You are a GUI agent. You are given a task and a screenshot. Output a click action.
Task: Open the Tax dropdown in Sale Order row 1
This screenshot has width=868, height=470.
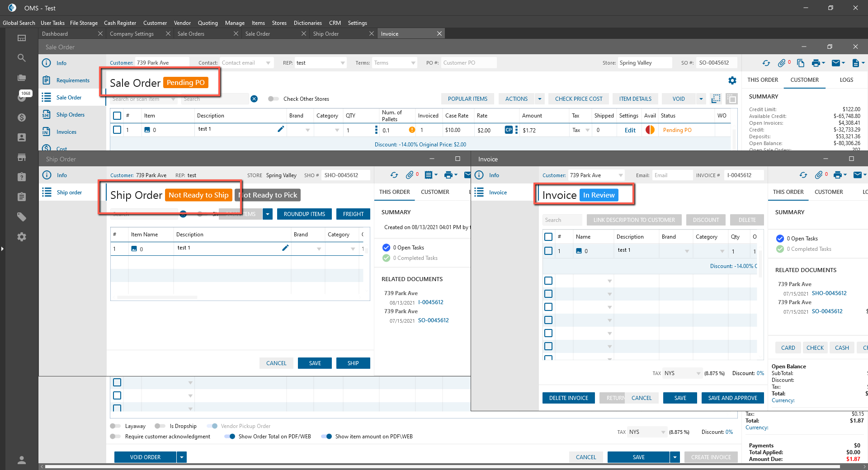587,130
